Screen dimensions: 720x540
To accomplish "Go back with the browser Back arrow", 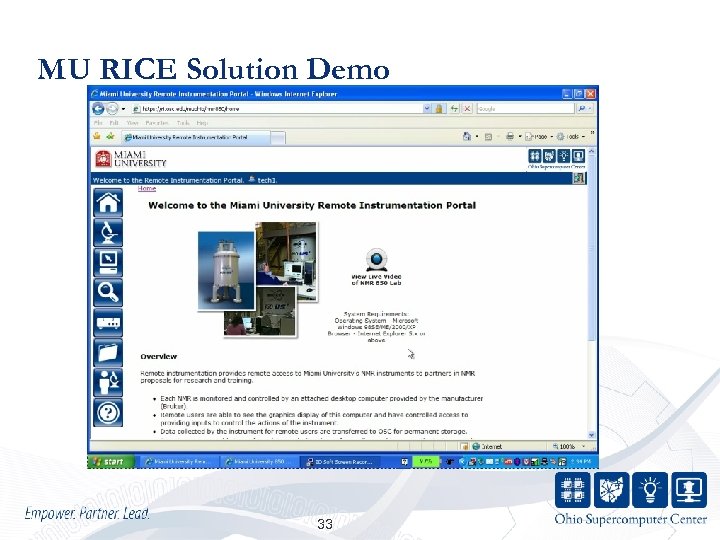I will click(98, 109).
